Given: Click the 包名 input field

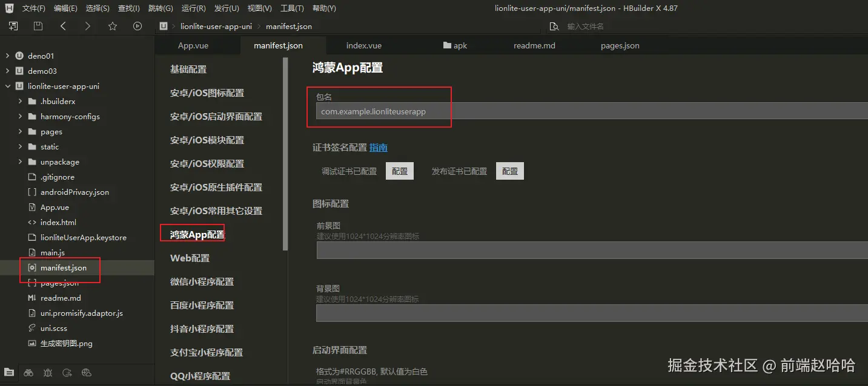Looking at the screenshot, I should pyautogui.click(x=592, y=111).
